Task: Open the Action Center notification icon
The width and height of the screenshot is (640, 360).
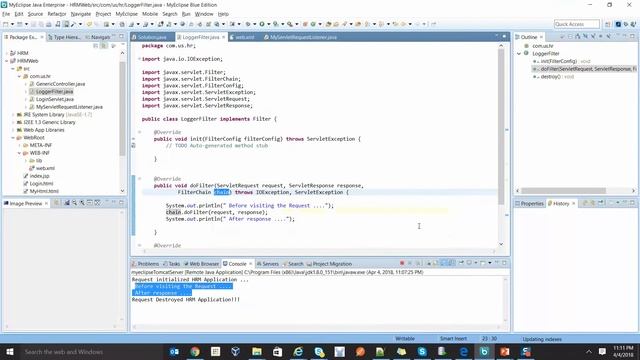Action: click(602, 352)
